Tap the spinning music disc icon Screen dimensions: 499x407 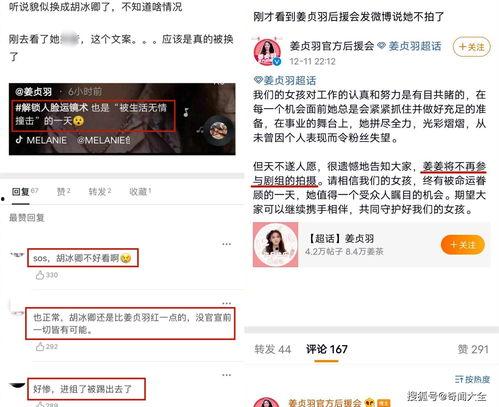[218, 130]
